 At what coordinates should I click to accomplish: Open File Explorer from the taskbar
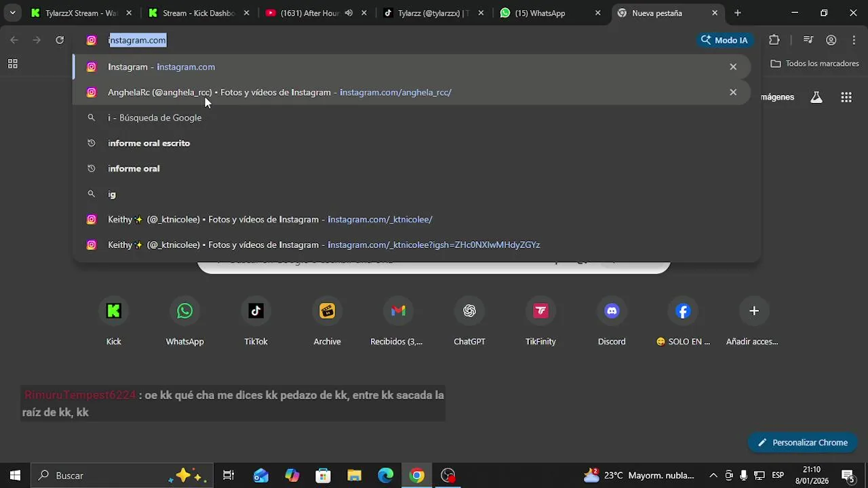point(354,476)
